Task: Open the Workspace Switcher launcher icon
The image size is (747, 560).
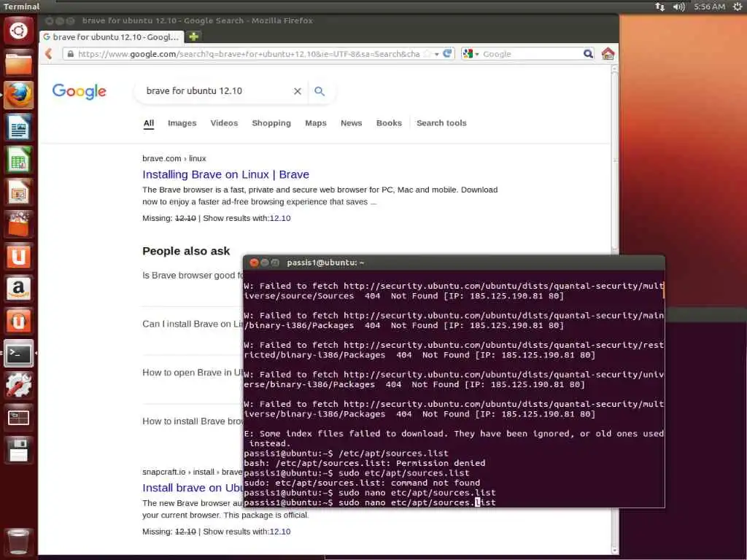Action: [18, 418]
